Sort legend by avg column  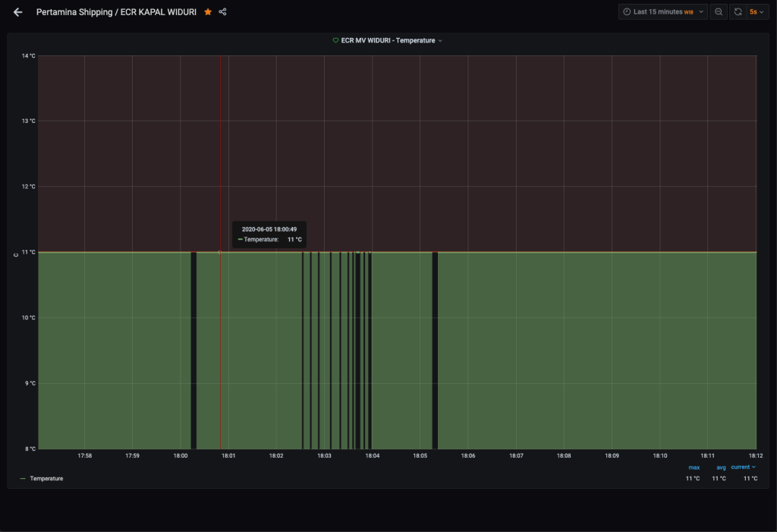(721, 467)
